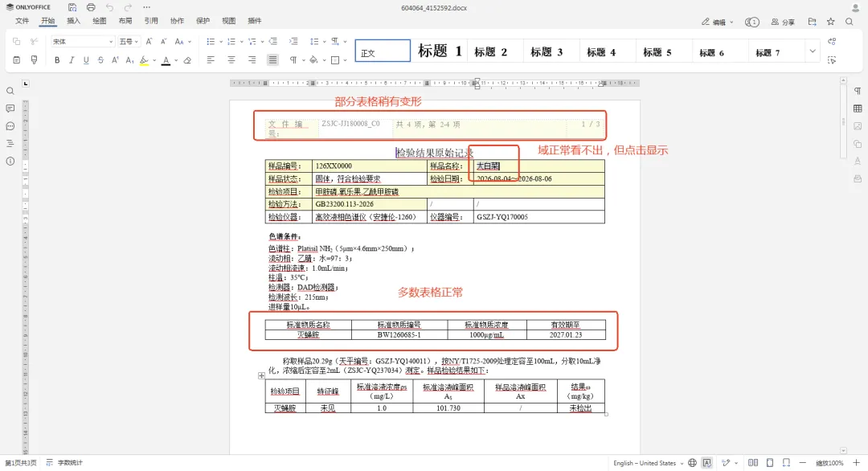Toggle subscript formatting
The width and height of the screenshot is (868, 471).
(129, 59)
